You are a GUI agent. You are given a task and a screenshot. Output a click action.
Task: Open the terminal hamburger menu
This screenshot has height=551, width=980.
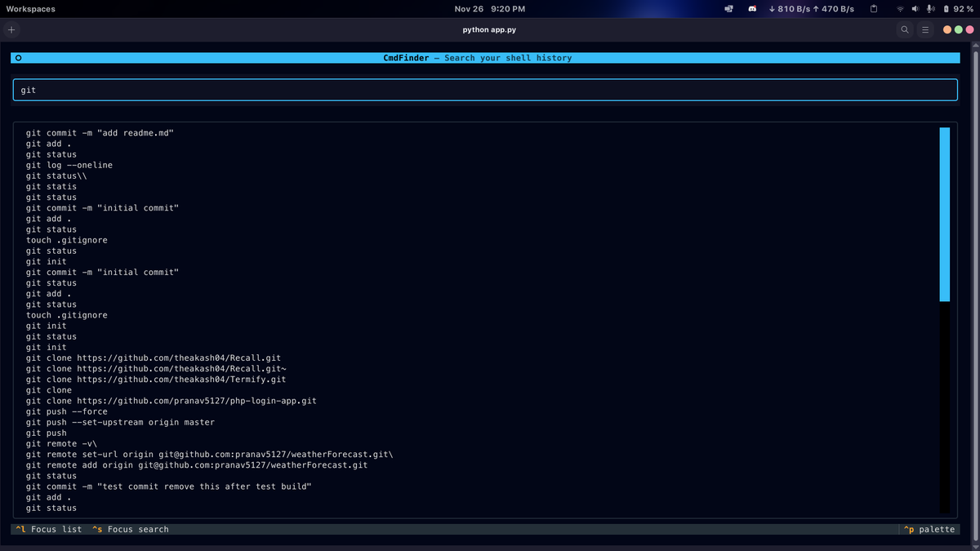click(925, 29)
